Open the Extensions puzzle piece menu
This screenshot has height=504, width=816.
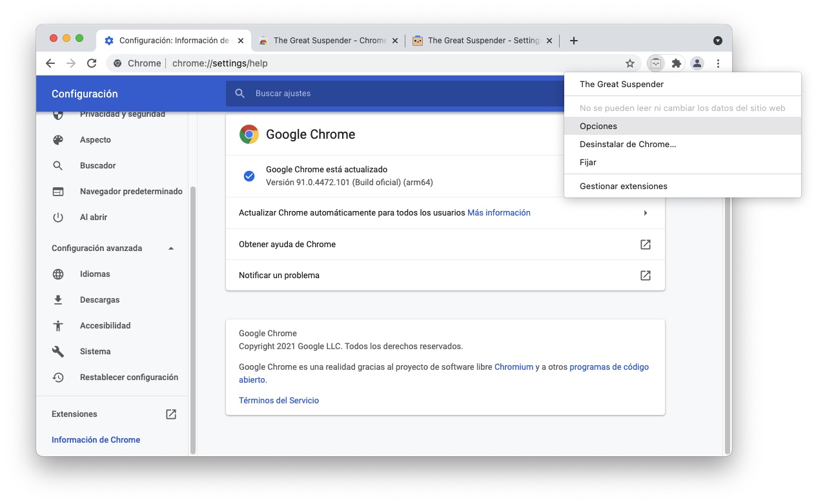677,63
